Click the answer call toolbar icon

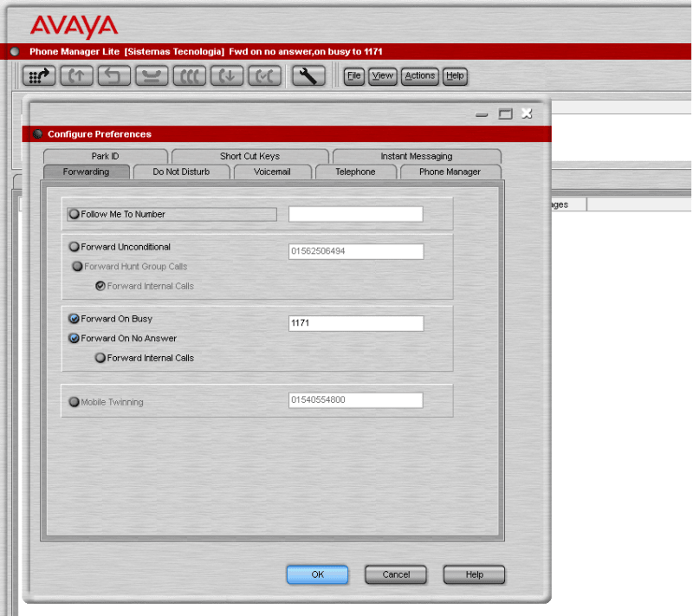click(76, 75)
